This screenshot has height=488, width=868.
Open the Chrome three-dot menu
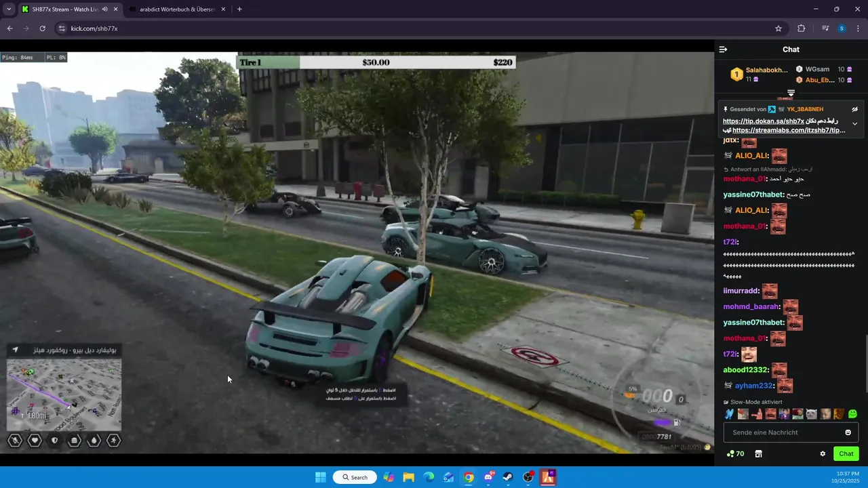point(858,28)
